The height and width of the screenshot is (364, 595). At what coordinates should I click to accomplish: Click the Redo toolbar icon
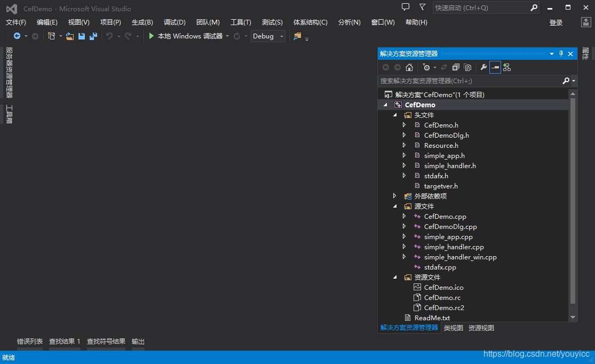click(x=128, y=36)
